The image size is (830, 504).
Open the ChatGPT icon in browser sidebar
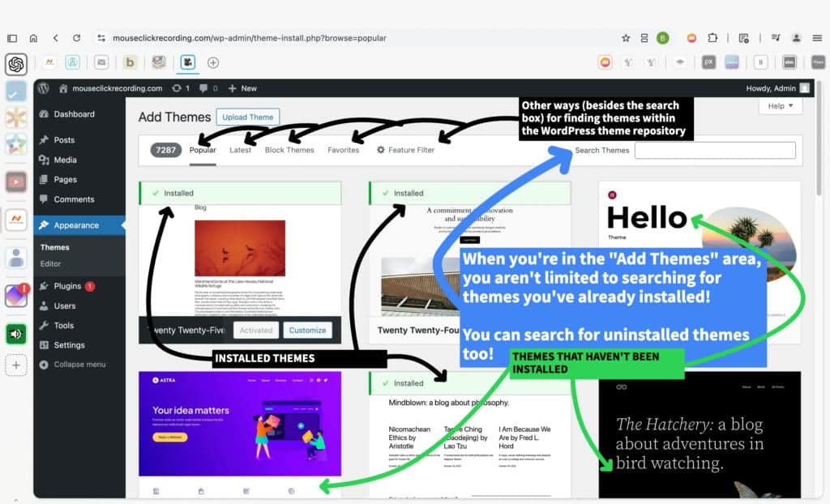(16, 64)
